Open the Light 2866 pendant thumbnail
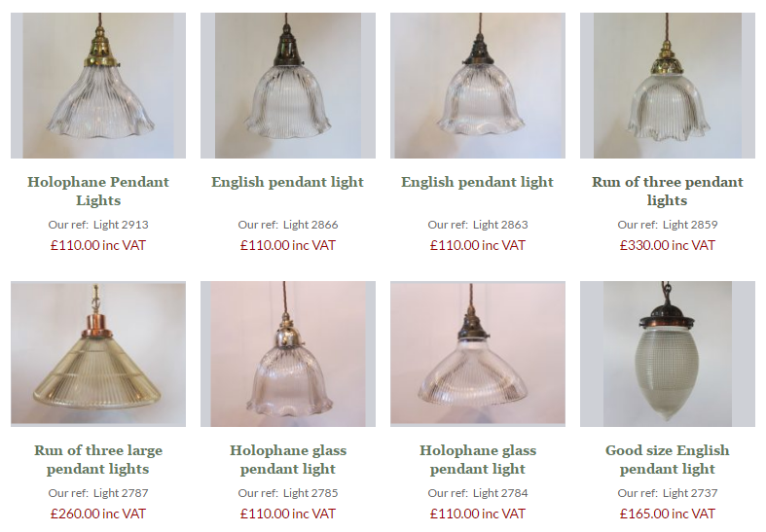 [x=288, y=86]
